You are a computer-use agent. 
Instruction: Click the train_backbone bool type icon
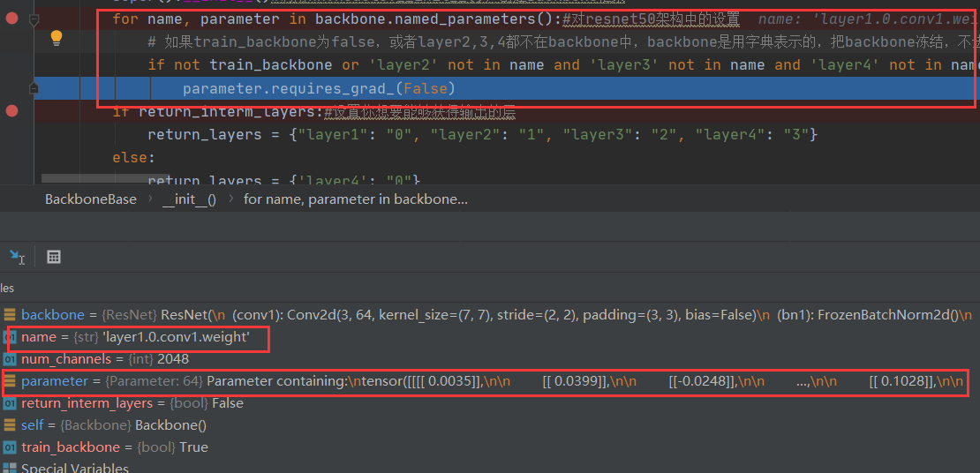[10, 447]
